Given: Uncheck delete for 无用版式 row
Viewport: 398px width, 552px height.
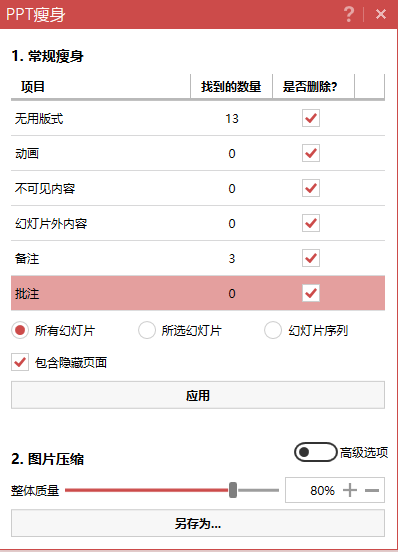Looking at the screenshot, I should (311, 118).
